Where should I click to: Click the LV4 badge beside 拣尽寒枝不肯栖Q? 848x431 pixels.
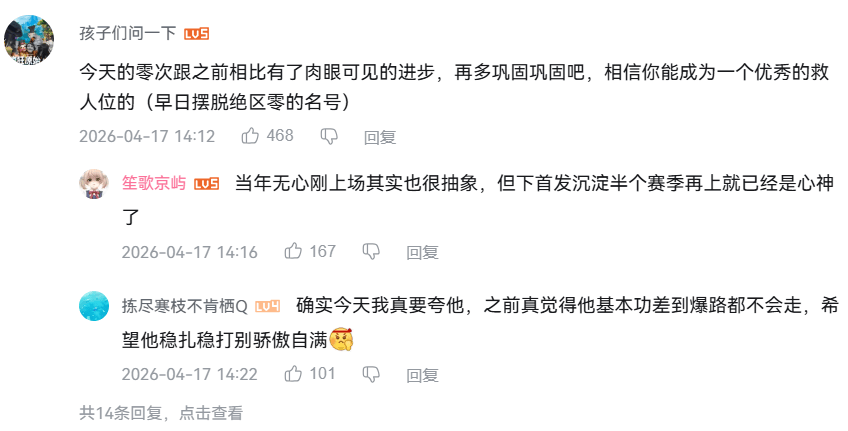[267, 306]
